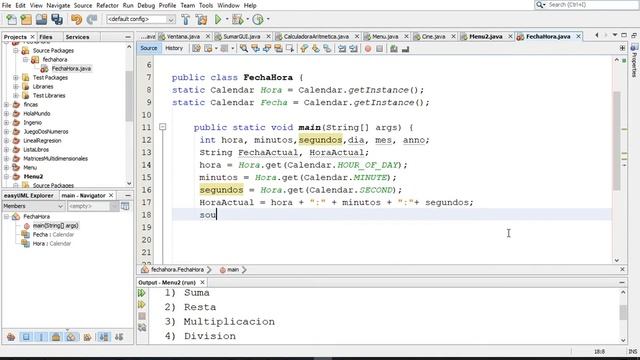Expand the HolaMundo project node
The image size is (640, 360).
pyautogui.click(x=7, y=113)
